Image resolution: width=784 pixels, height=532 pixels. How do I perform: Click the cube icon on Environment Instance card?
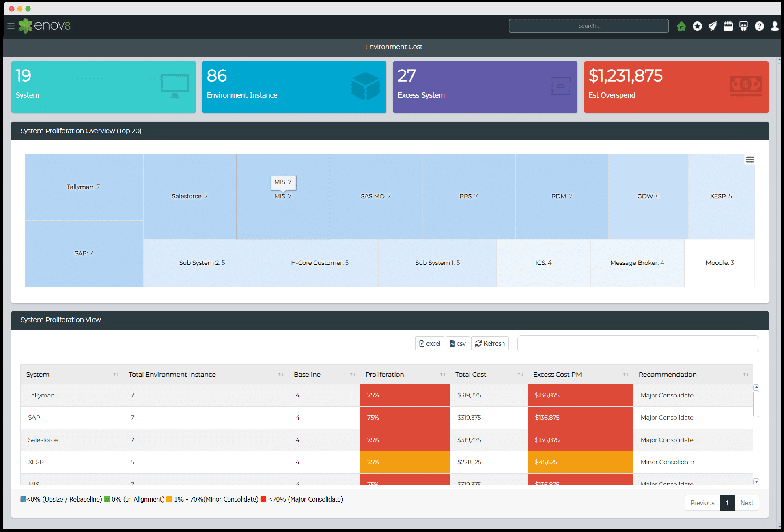click(366, 86)
